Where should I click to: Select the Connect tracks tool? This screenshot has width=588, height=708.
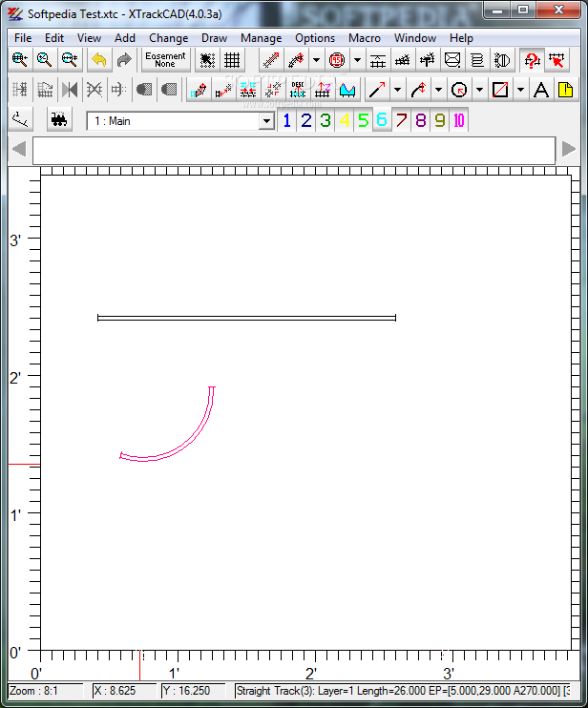click(x=248, y=90)
